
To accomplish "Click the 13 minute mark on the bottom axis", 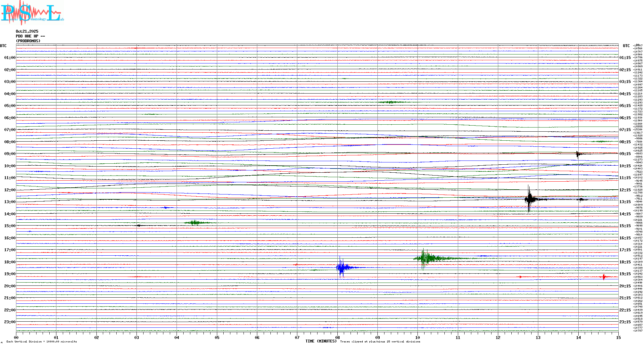I will pos(538,337).
